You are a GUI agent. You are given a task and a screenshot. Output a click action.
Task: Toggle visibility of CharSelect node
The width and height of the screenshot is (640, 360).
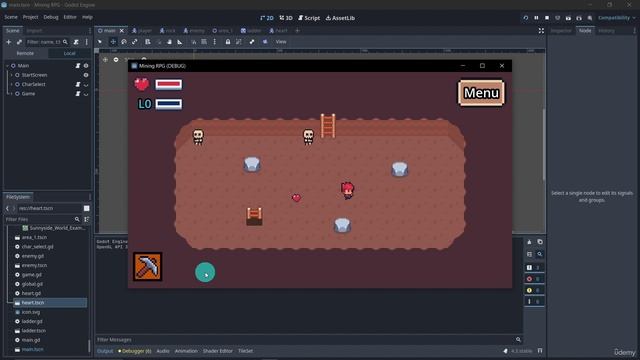(86, 84)
